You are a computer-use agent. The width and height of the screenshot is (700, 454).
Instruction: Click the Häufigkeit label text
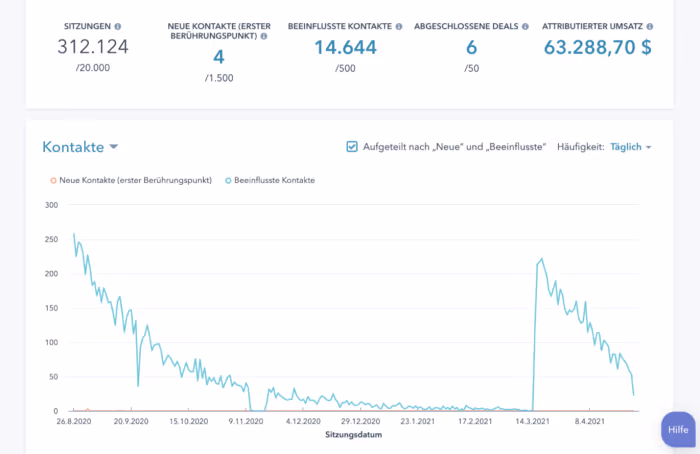pos(580,147)
